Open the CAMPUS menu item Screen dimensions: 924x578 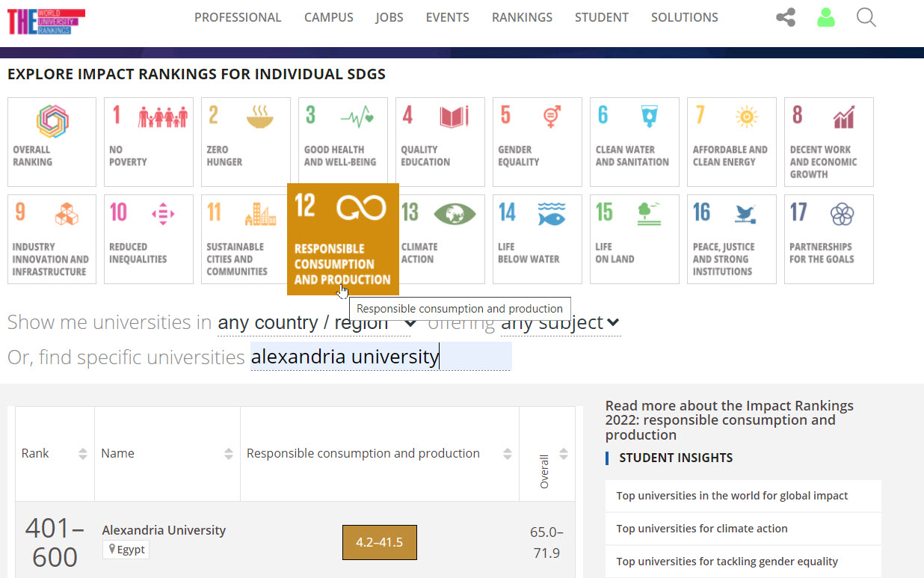tap(328, 17)
